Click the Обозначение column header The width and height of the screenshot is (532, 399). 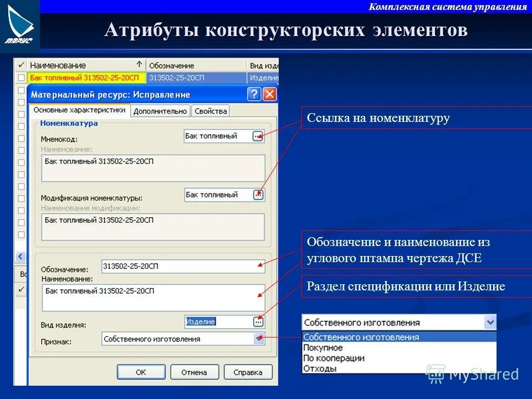coord(196,65)
